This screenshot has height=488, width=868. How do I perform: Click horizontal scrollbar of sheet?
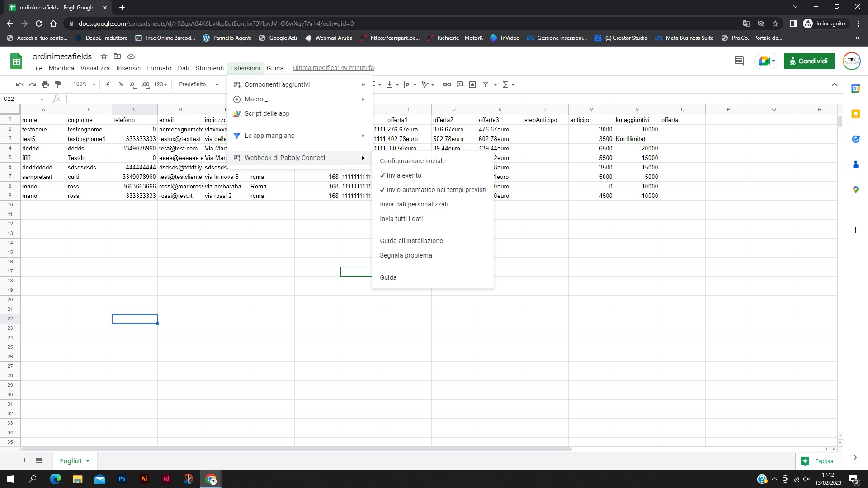coord(297,450)
